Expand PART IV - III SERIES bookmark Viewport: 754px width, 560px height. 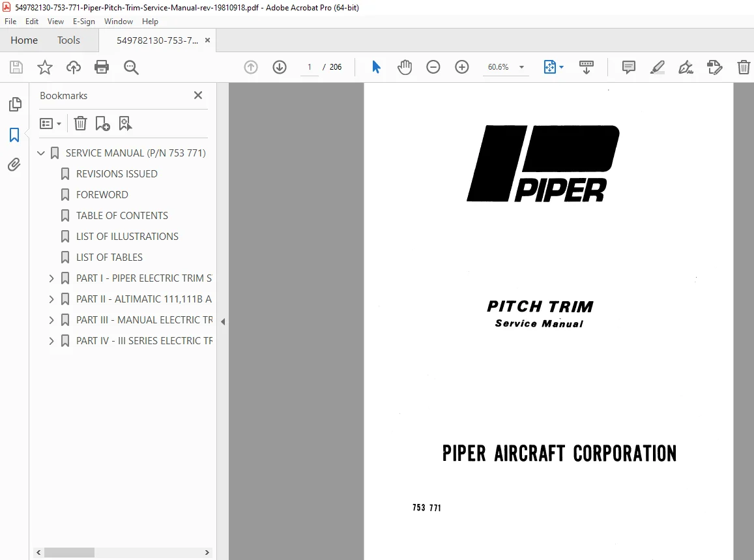(51, 341)
